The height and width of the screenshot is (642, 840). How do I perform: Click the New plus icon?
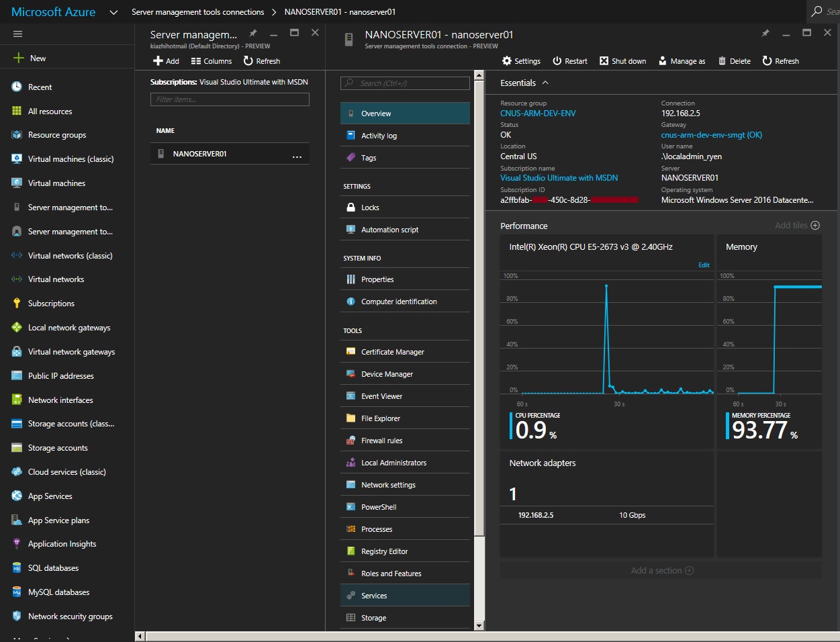coord(18,58)
